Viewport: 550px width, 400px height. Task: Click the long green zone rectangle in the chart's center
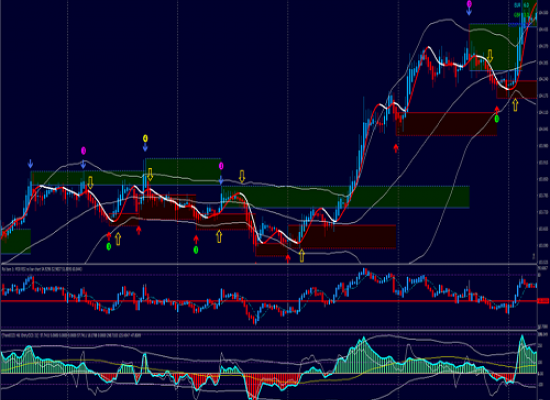(345, 197)
